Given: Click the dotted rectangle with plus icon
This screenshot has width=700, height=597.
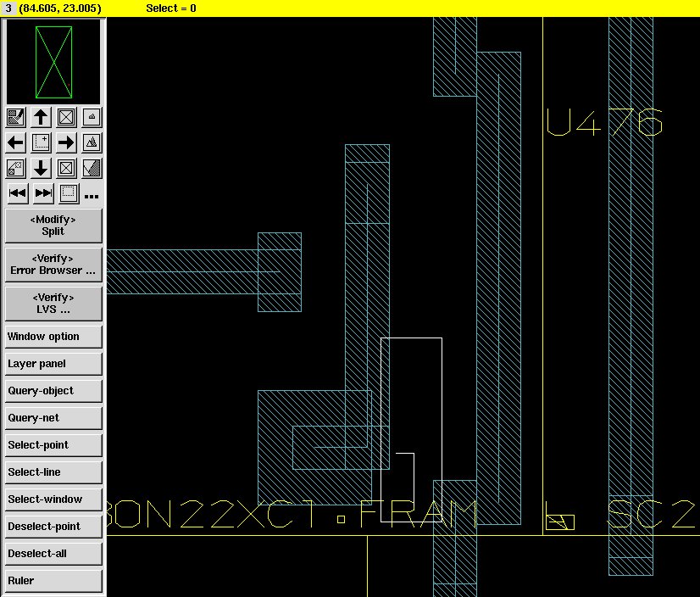Looking at the screenshot, I should (x=41, y=142).
